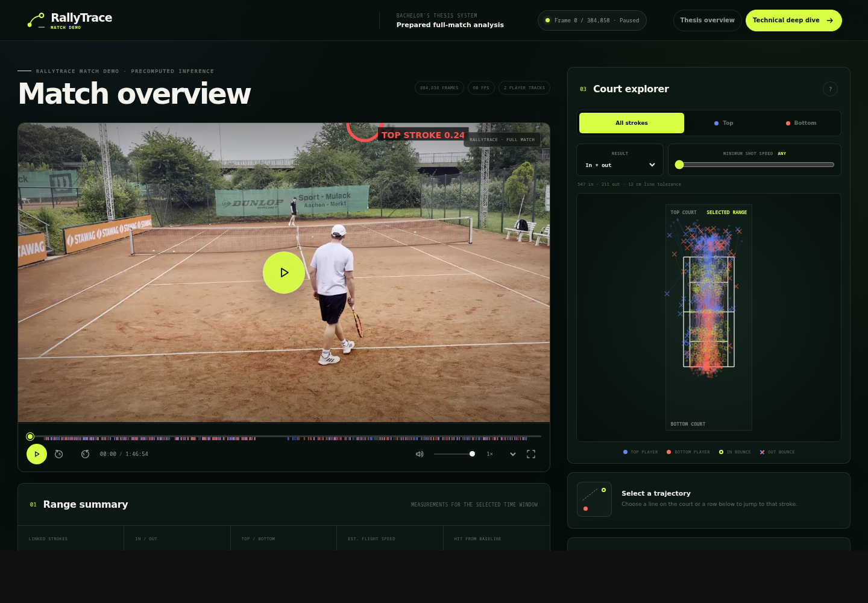Click the trajectory preview icon
Screen dimensions: 868x603
coord(594,499)
